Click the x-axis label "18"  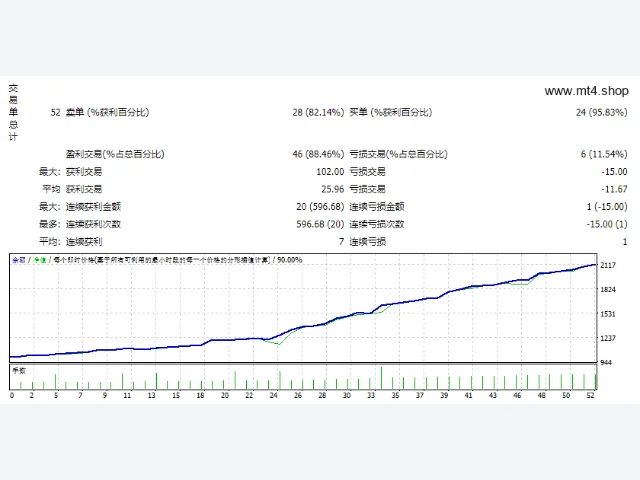(200, 395)
